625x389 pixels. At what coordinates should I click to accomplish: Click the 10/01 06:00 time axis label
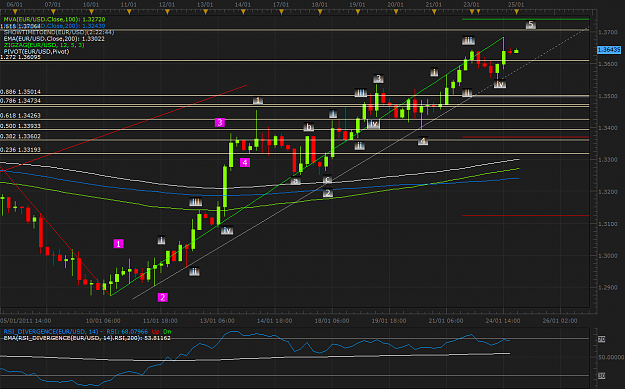pyautogui.click(x=103, y=321)
